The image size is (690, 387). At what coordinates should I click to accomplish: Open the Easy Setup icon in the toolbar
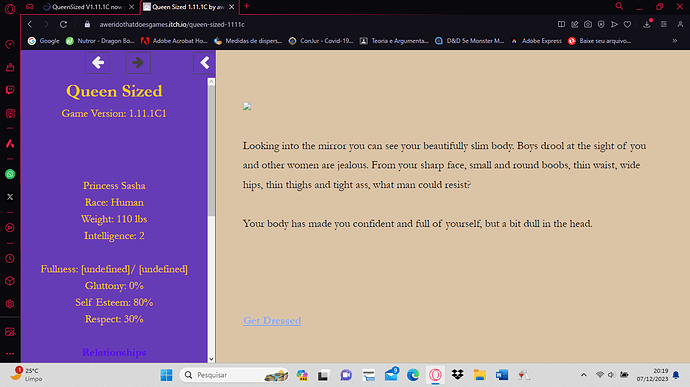664,24
